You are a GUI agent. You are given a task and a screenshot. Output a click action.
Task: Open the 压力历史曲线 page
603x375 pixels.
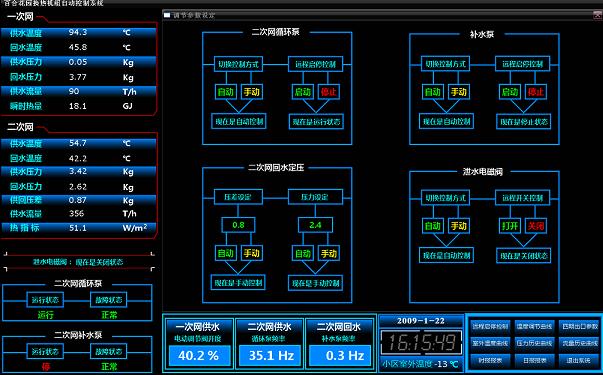point(535,343)
